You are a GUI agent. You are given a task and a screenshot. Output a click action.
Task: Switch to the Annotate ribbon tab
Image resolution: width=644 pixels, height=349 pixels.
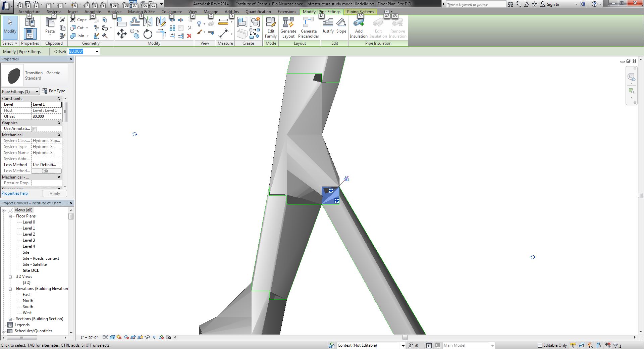(x=93, y=12)
